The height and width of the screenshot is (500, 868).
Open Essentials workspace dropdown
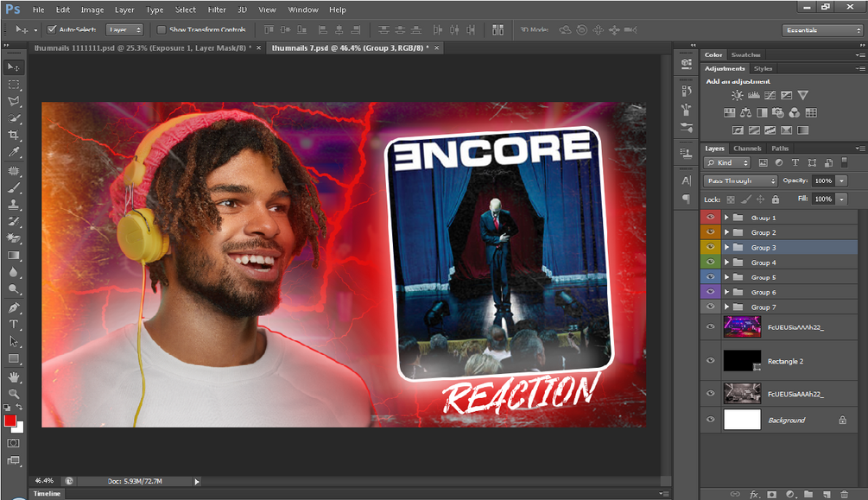tap(823, 30)
